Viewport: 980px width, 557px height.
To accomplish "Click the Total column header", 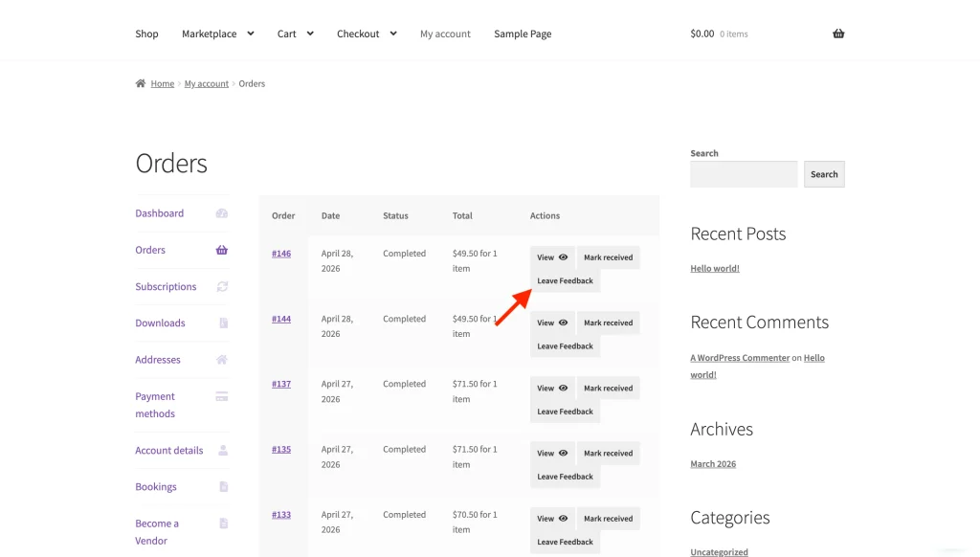I will [x=462, y=215].
